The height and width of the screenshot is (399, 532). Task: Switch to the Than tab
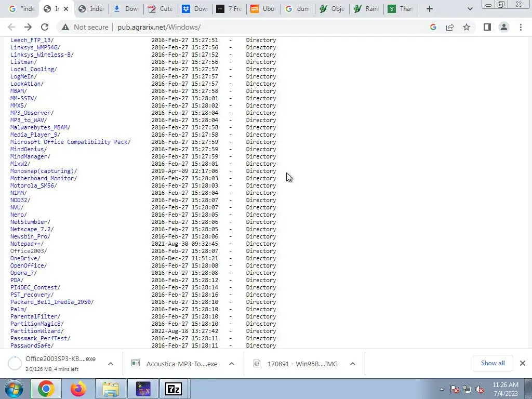tap(401, 9)
